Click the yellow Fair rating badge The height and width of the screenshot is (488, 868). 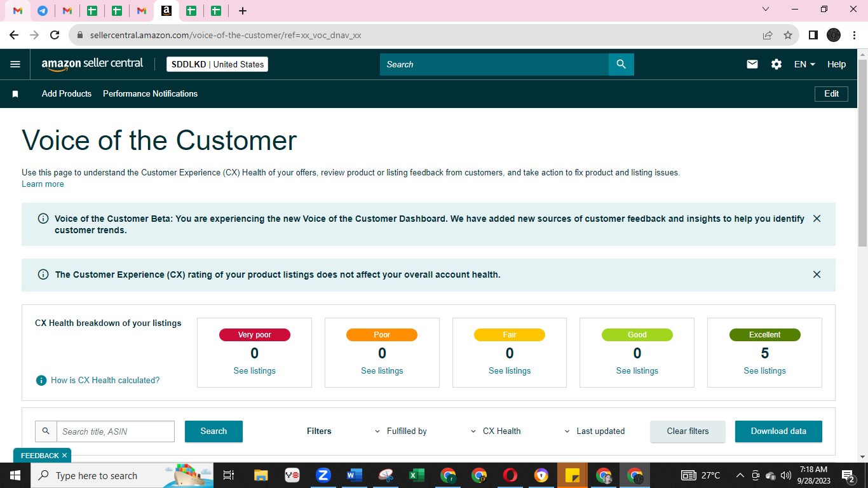pos(510,335)
